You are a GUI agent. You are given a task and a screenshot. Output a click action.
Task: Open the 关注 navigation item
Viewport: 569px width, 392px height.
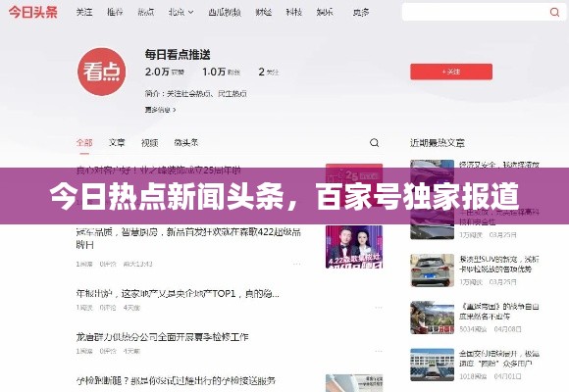(x=83, y=12)
